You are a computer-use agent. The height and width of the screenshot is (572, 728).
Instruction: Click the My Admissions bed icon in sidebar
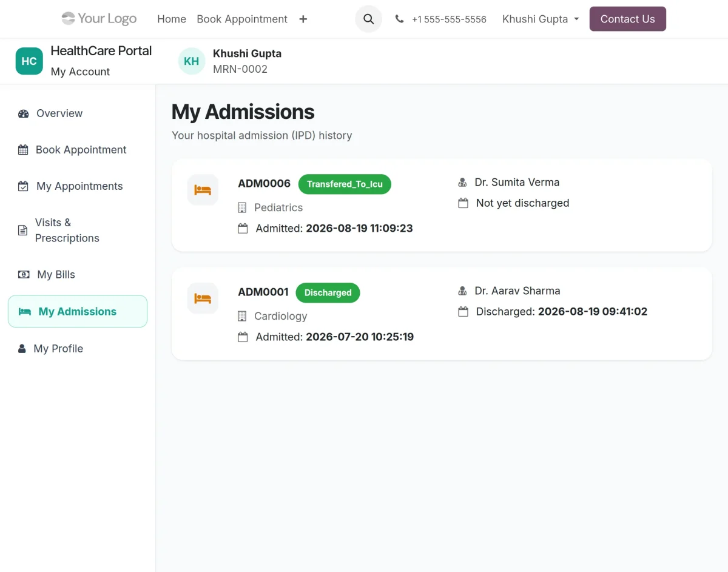25,312
